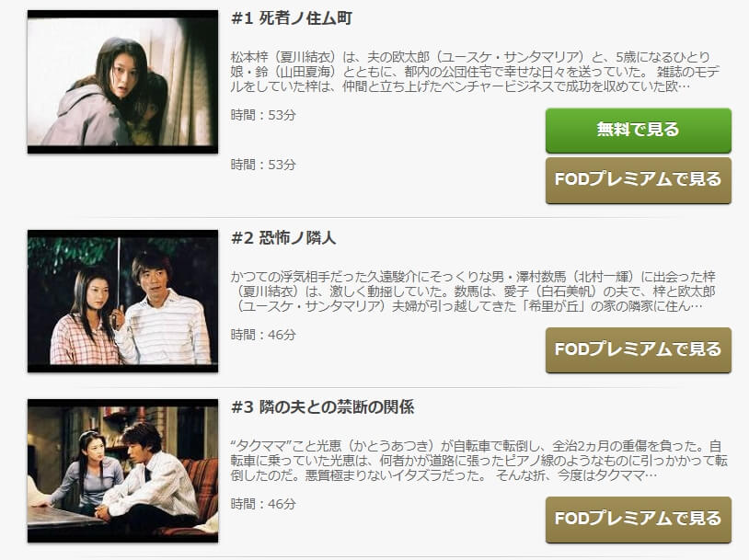The image size is (749, 560).
Task: Expand the truncated ellipsis ending episode 2 synopsis
Action: click(x=697, y=306)
